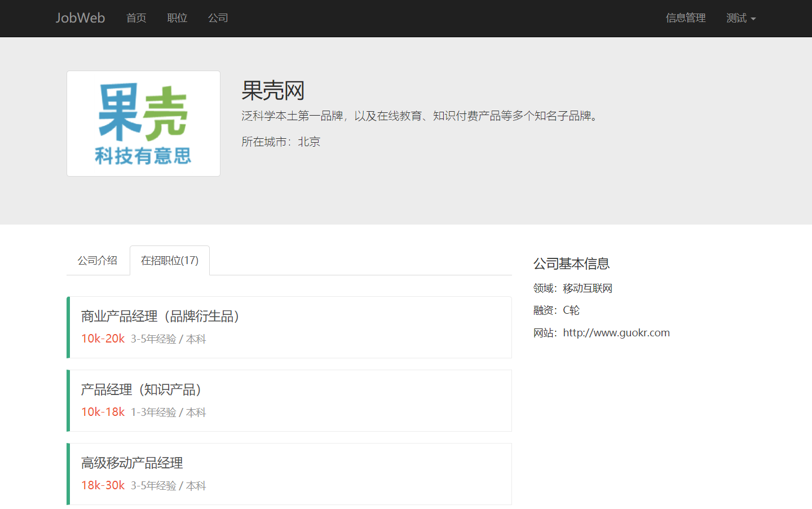Expand the 测试 user dropdown

click(741, 18)
